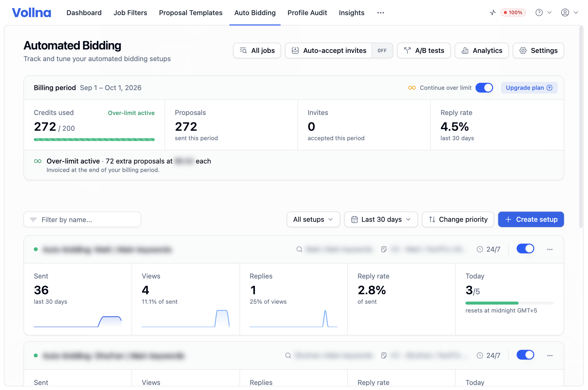Click the Replies sparkline chart in the first setup
The width and height of the screenshot is (588, 390).
pyautogui.click(x=293, y=318)
